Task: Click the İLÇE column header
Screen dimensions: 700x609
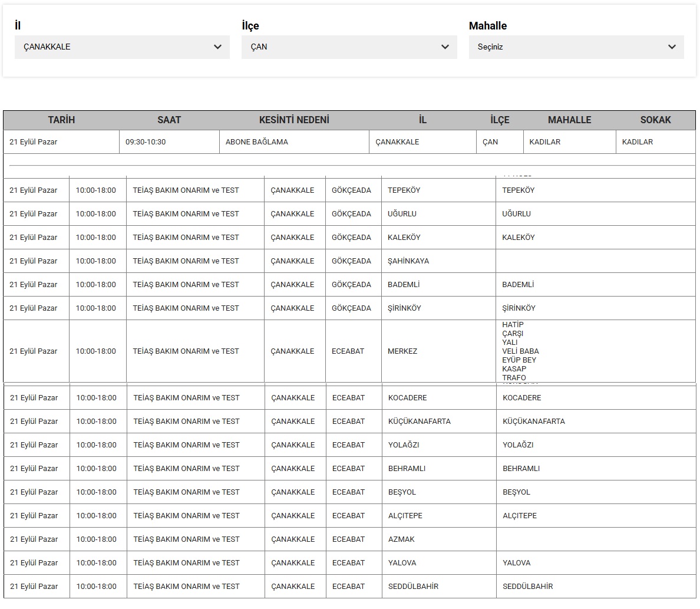Action: coord(500,120)
